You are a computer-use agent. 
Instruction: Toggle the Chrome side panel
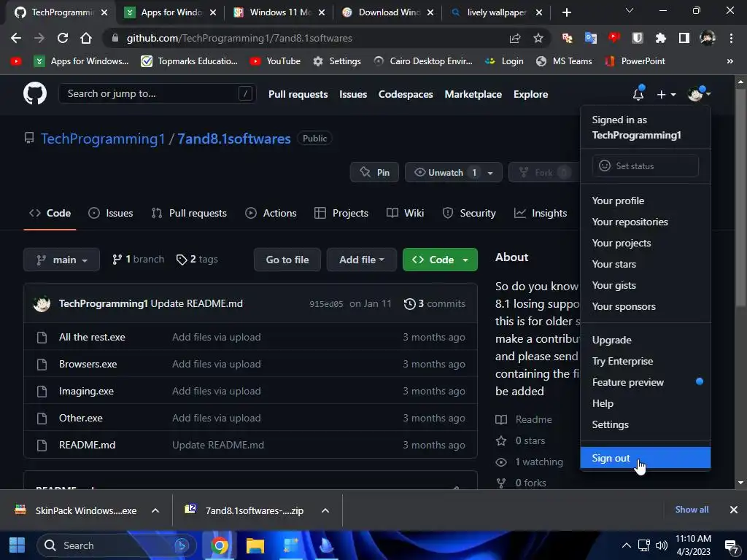click(684, 38)
